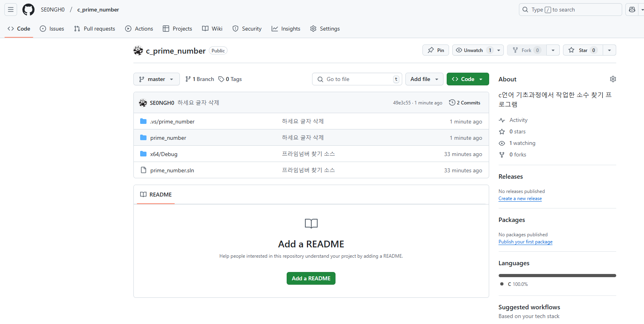
Task: Open the green Code dropdown
Action: [x=468, y=79]
